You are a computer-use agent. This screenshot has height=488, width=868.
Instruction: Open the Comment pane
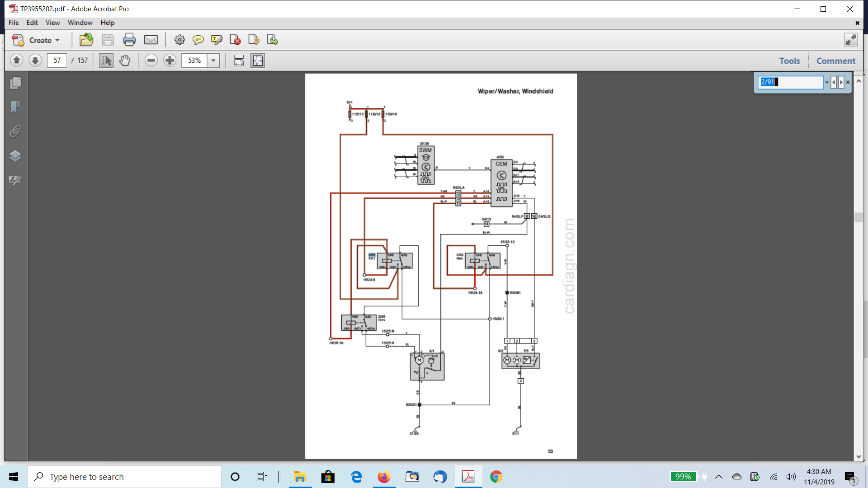click(835, 61)
